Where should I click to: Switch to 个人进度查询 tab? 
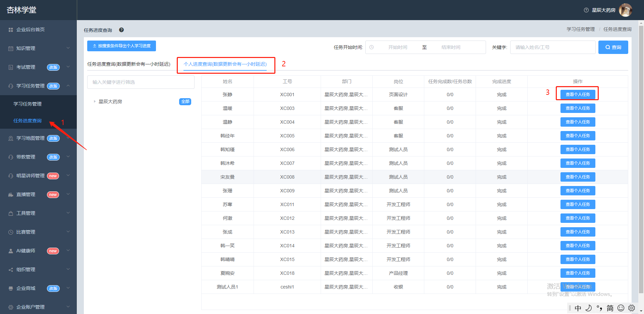click(225, 64)
